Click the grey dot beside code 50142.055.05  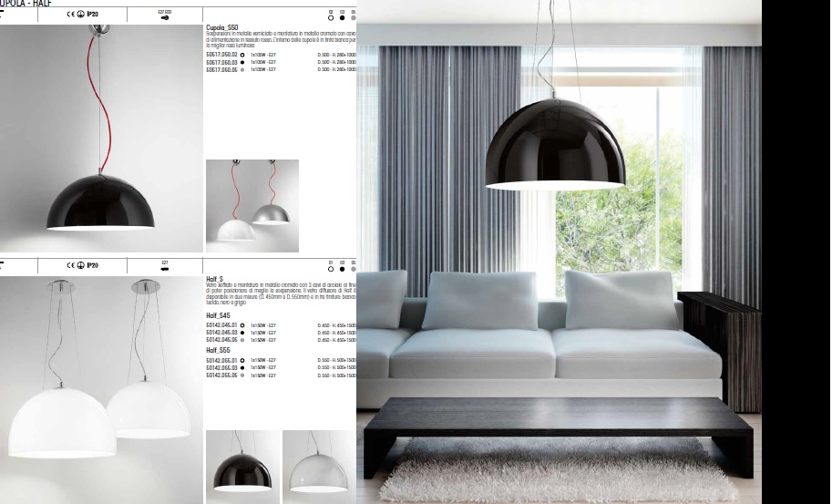[242, 375]
